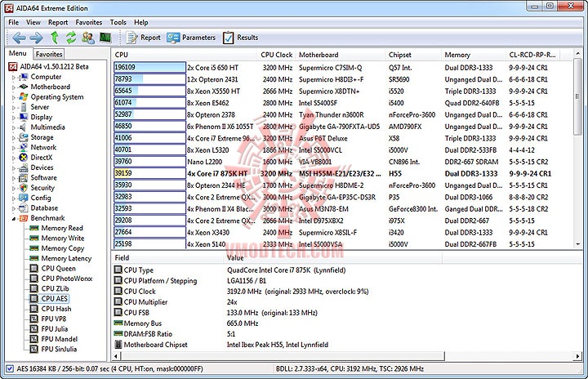Expand the Operating System tree node

coord(14,97)
